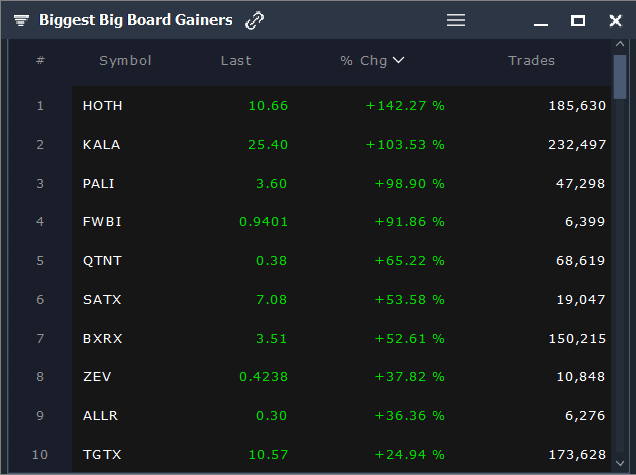Image resolution: width=636 pixels, height=475 pixels.
Task: Choose the BXRX row
Action: point(102,338)
